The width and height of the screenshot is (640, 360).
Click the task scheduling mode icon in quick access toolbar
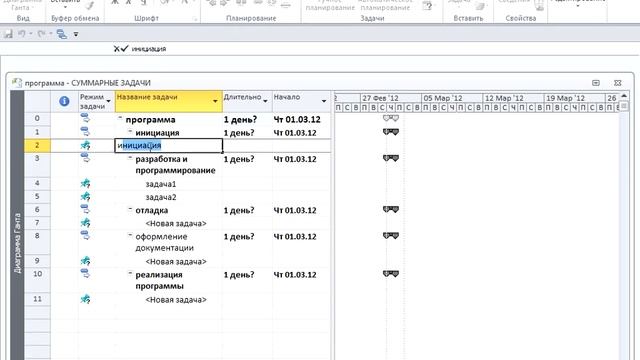(62, 34)
